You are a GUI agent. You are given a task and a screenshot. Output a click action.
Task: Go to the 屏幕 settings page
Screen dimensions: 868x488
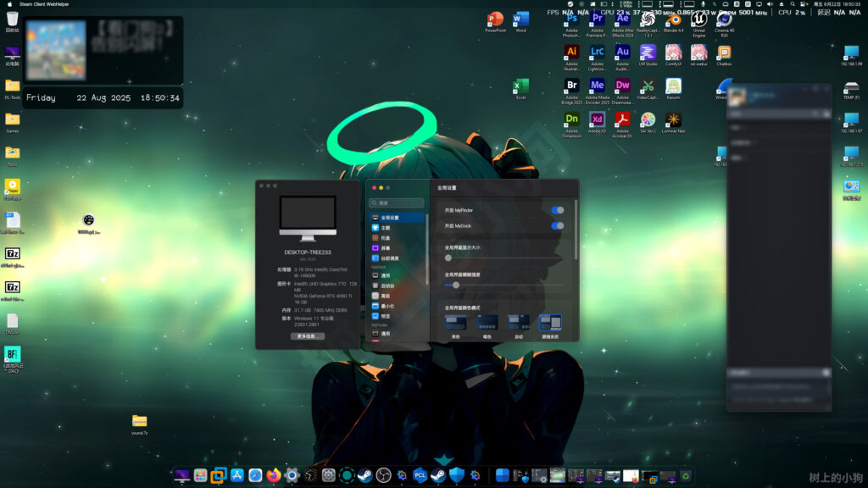(397, 248)
